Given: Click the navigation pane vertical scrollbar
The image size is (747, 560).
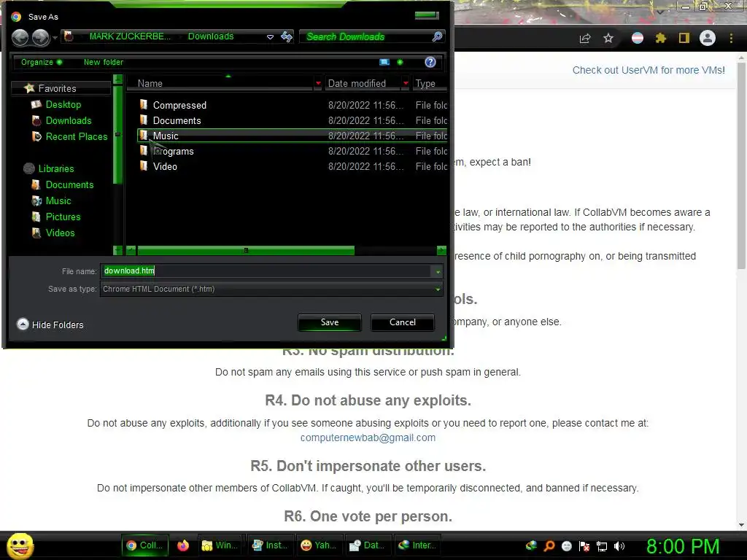Looking at the screenshot, I should pyautogui.click(x=117, y=134).
